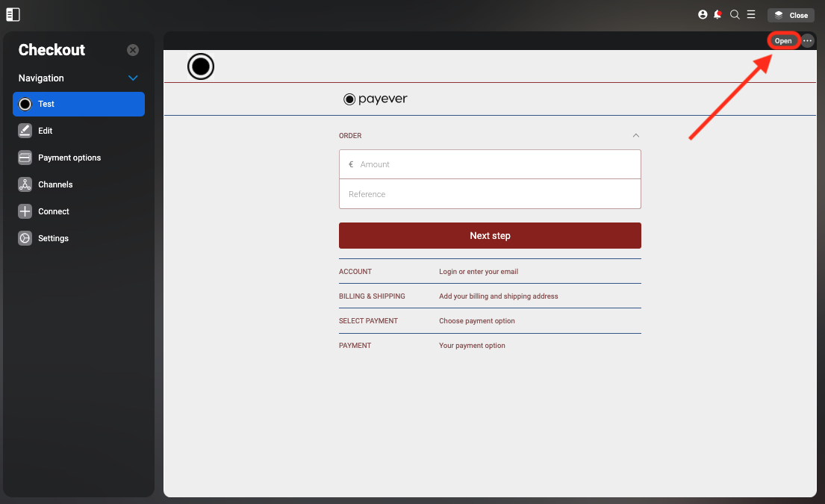This screenshot has height=504, width=825.
Task: Click the ORDER section heading
Action: coord(350,136)
